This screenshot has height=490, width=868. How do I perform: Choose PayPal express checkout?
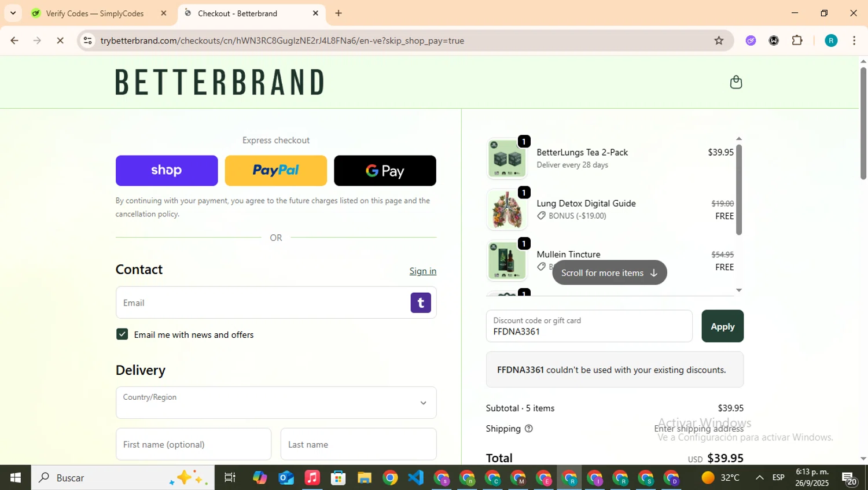coord(276,171)
